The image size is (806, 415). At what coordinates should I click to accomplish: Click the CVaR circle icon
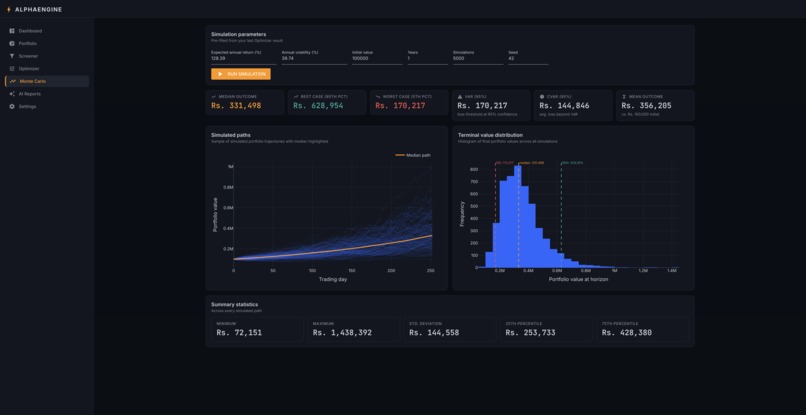pos(542,97)
